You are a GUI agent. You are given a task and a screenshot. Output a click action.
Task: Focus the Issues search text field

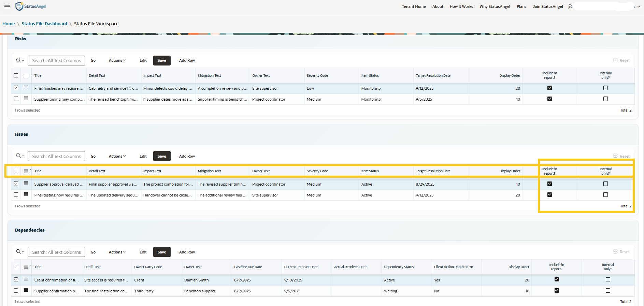[x=56, y=156]
